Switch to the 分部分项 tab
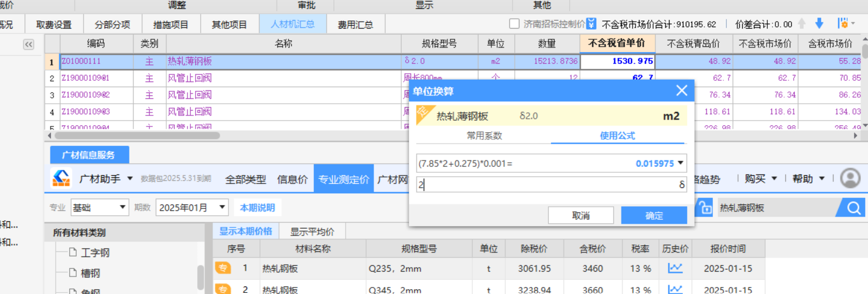Image resolution: width=868 pixels, height=294 pixels. [x=112, y=25]
